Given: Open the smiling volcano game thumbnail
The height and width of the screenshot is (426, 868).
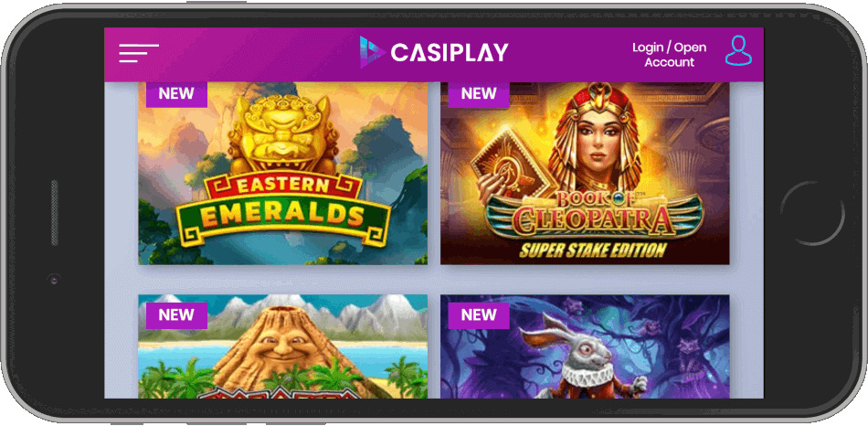Looking at the screenshot, I should pyautogui.click(x=283, y=346).
